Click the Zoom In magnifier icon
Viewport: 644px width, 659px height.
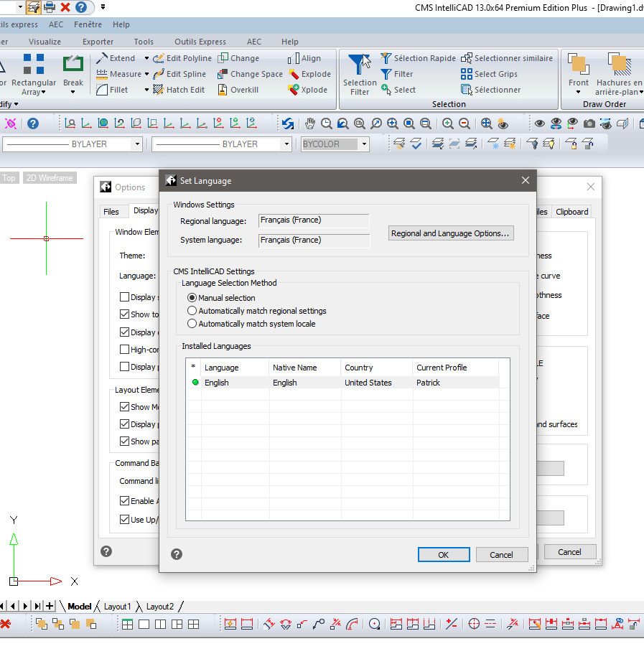[x=448, y=123]
